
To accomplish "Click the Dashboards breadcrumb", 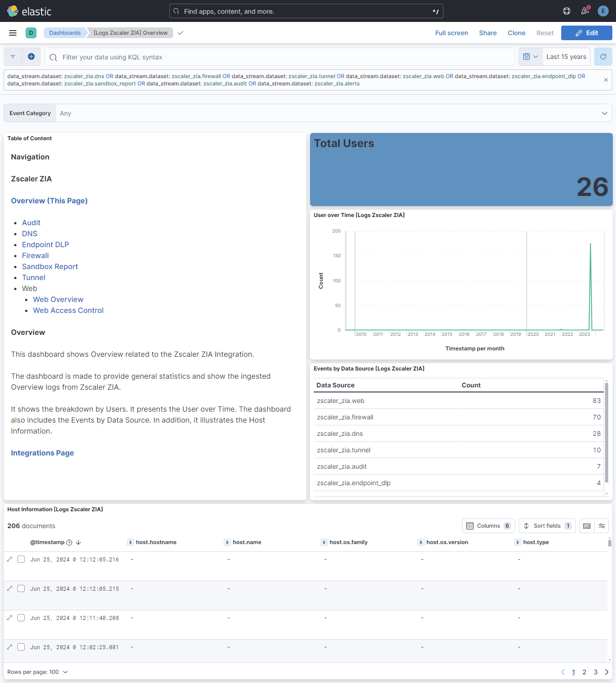I will (65, 33).
